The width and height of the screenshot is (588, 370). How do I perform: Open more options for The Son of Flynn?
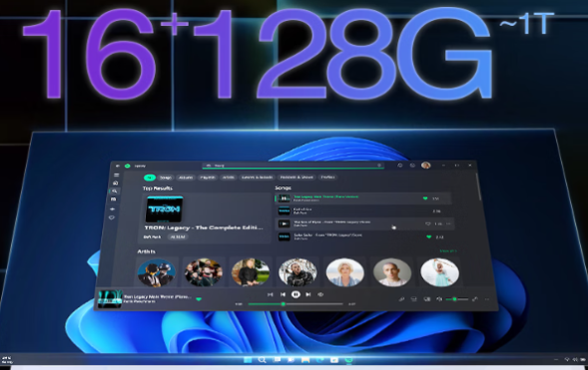click(x=449, y=224)
